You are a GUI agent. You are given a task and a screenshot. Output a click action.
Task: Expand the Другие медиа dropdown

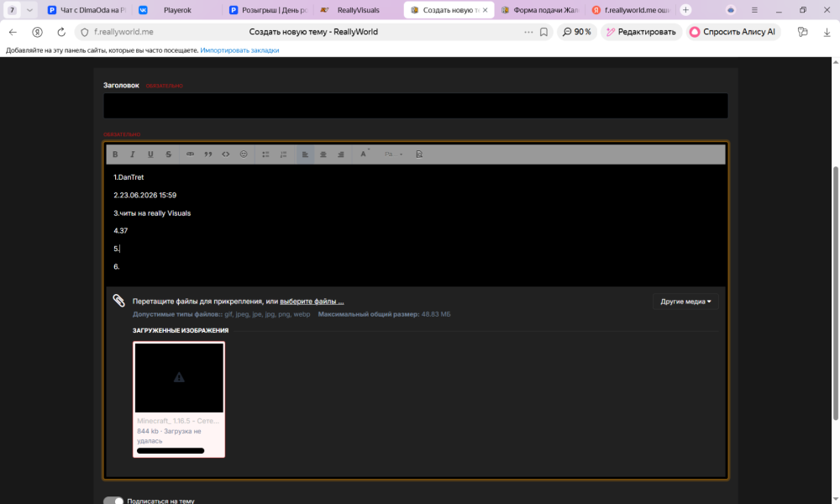tap(685, 302)
